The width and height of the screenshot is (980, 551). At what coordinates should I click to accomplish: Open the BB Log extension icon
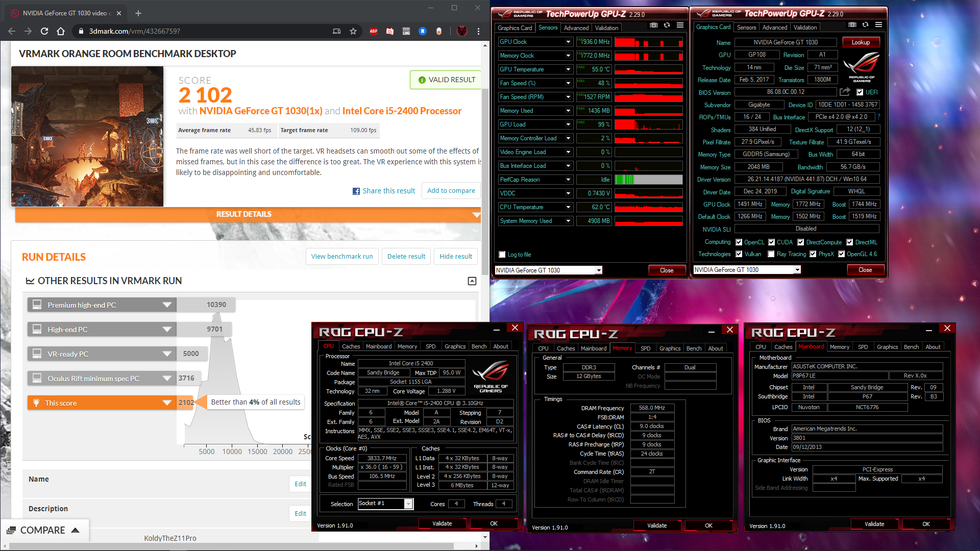406,31
